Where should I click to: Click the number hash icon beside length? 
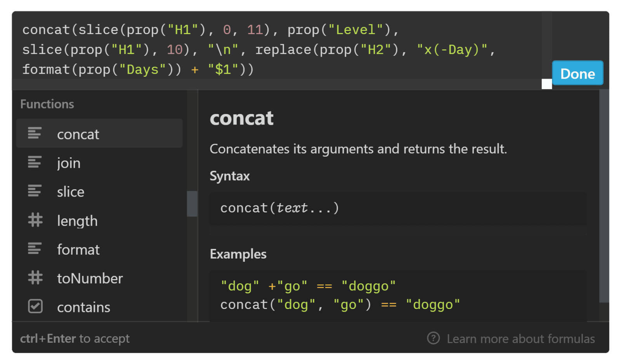point(35,220)
